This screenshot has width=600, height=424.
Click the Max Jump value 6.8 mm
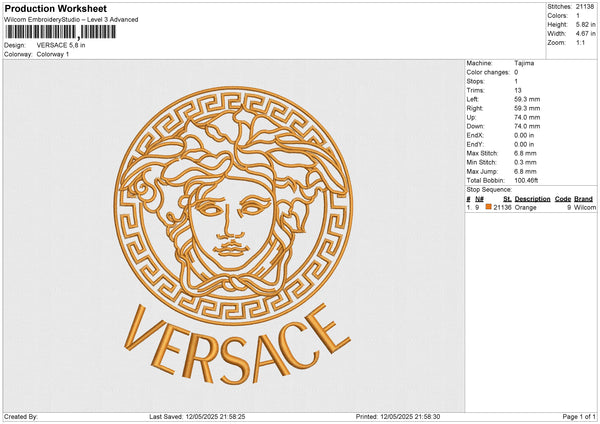coord(525,171)
